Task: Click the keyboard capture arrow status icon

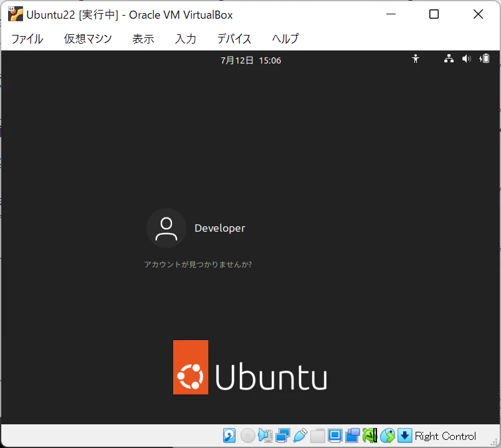Action: pos(405,436)
